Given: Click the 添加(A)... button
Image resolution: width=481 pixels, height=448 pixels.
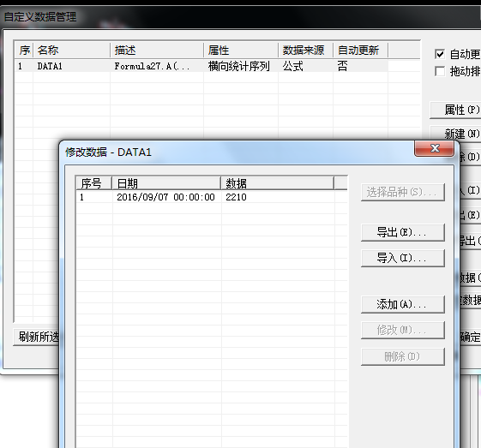Looking at the screenshot, I should pyautogui.click(x=403, y=304).
